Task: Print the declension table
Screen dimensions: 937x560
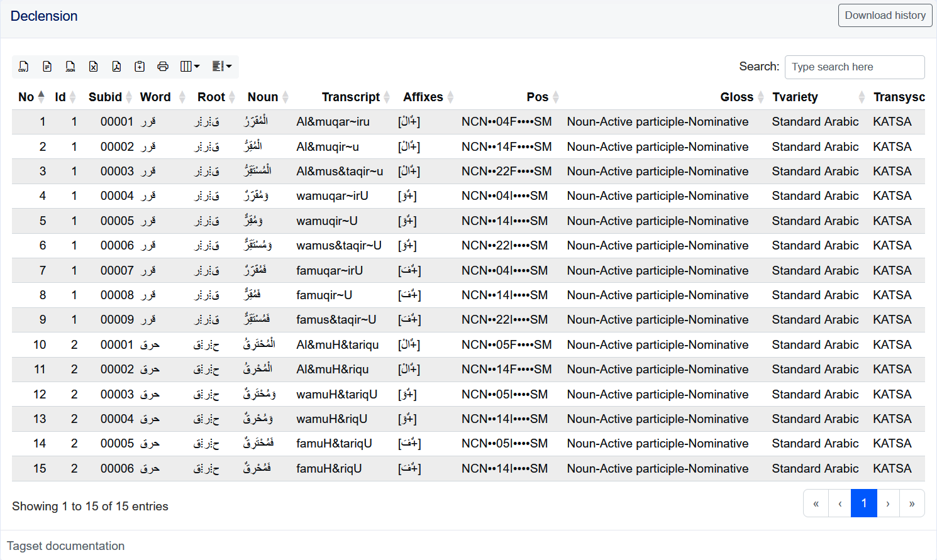Action: coord(163,67)
